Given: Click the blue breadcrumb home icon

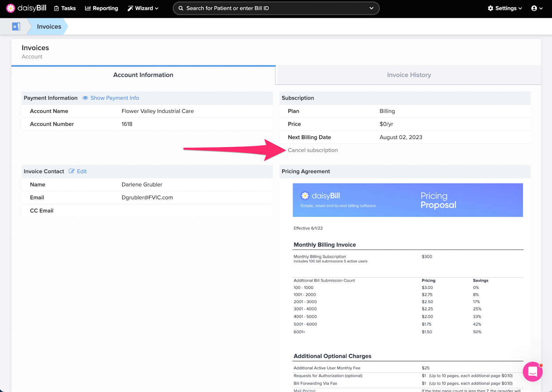Looking at the screenshot, I should [16, 26].
